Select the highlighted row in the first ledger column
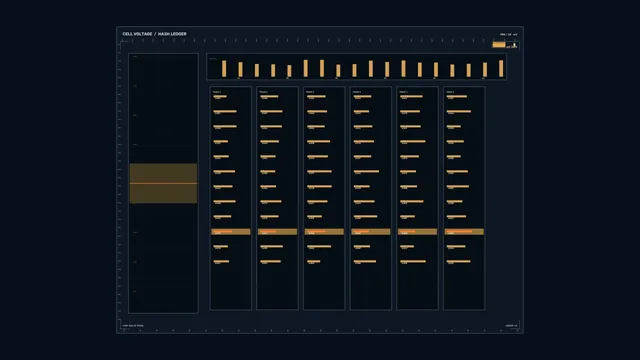Screen dimensions: 640x360 click(x=231, y=232)
